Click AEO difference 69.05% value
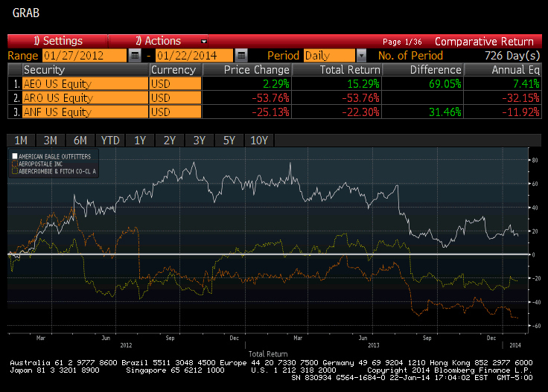Viewport: 548px width, 392px height. 445,84
